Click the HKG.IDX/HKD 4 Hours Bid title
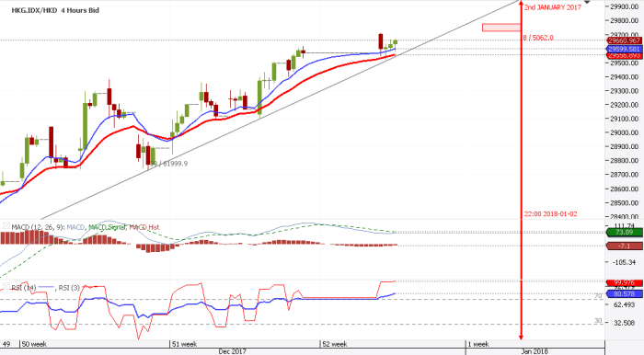The width and height of the screenshot is (644, 355). [55, 10]
